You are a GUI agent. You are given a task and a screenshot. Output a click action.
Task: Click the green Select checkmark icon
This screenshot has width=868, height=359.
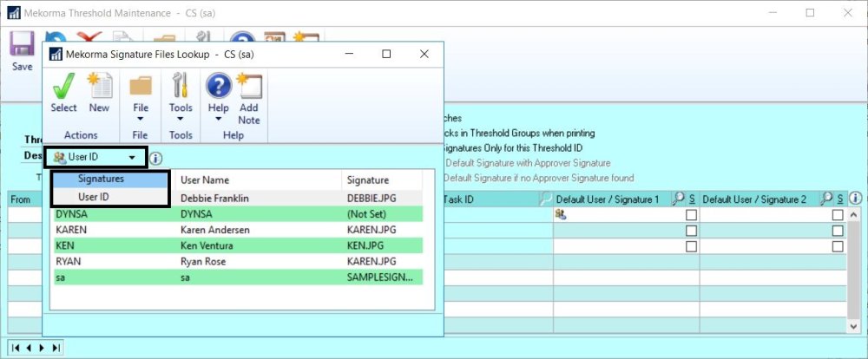[63, 87]
